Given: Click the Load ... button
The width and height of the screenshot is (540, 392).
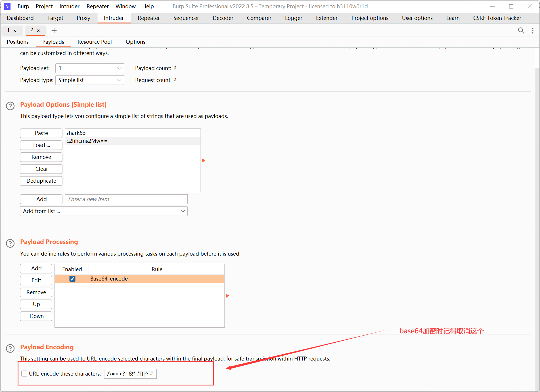Looking at the screenshot, I should click(x=41, y=145).
